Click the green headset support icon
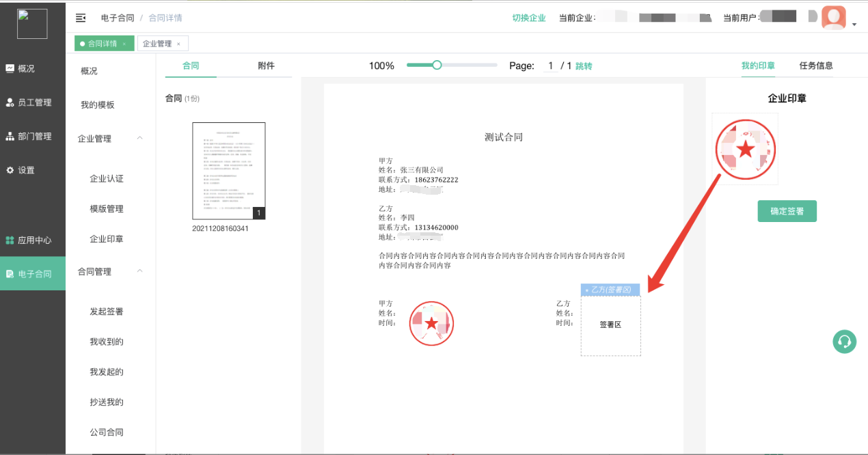The width and height of the screenshot is (868, 455). 844,342
